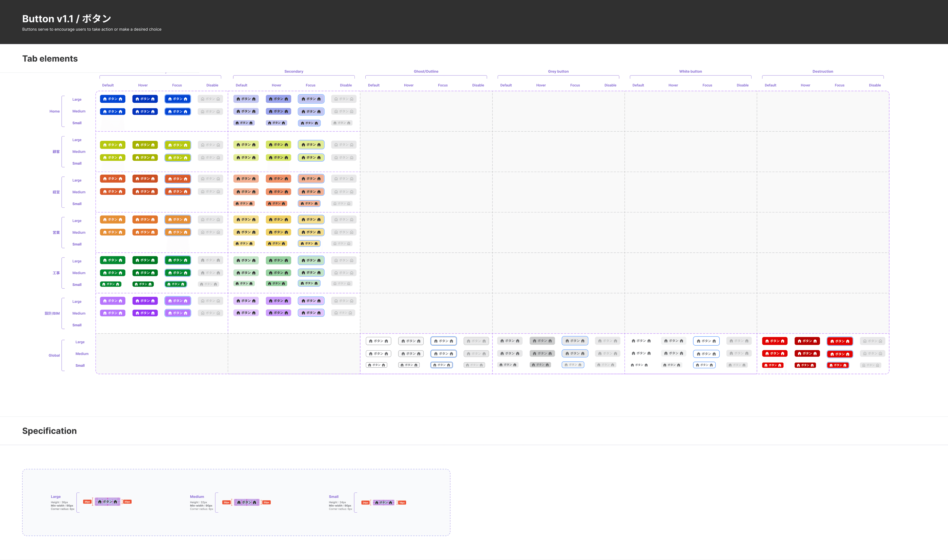The width and height of the screenshot is (948, 560).
Task: Select the 設計/BIM Medium Secondary Focus button
Action: 311,313
